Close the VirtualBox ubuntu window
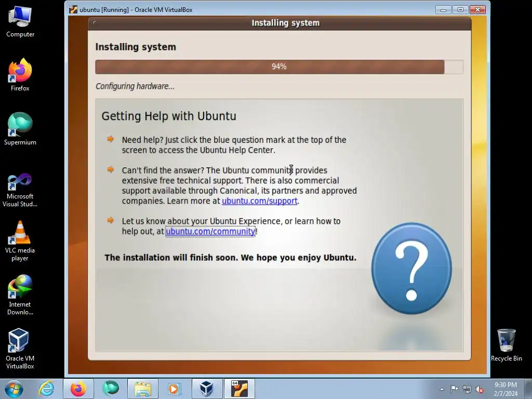 pyautogui.click(x=478, y=9)
